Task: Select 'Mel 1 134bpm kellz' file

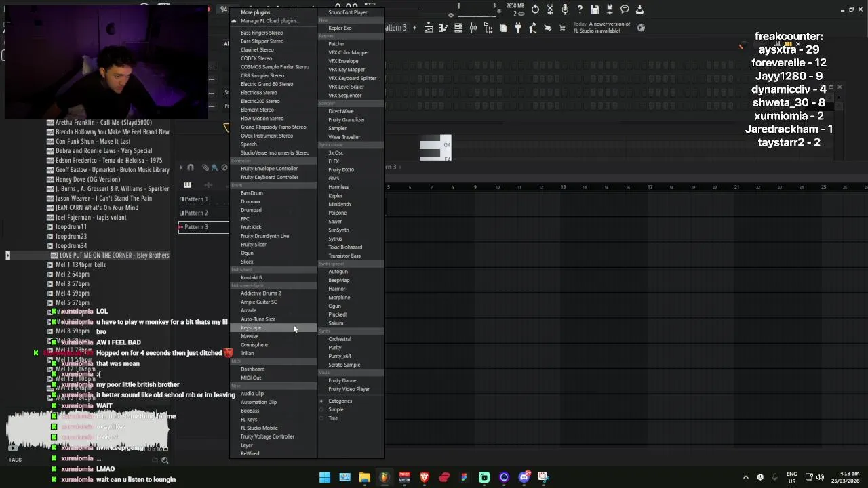Action: 81,265
